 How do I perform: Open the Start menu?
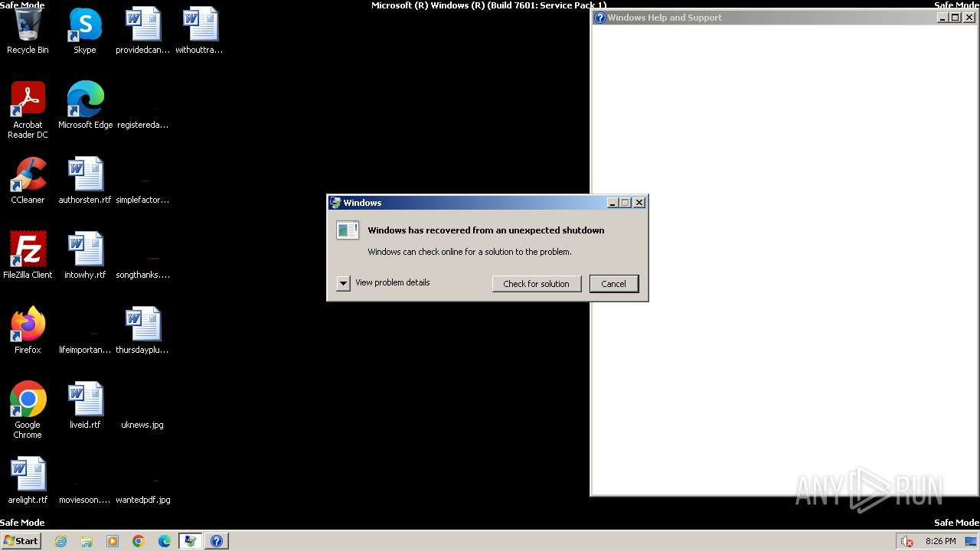tap(21, 541)
